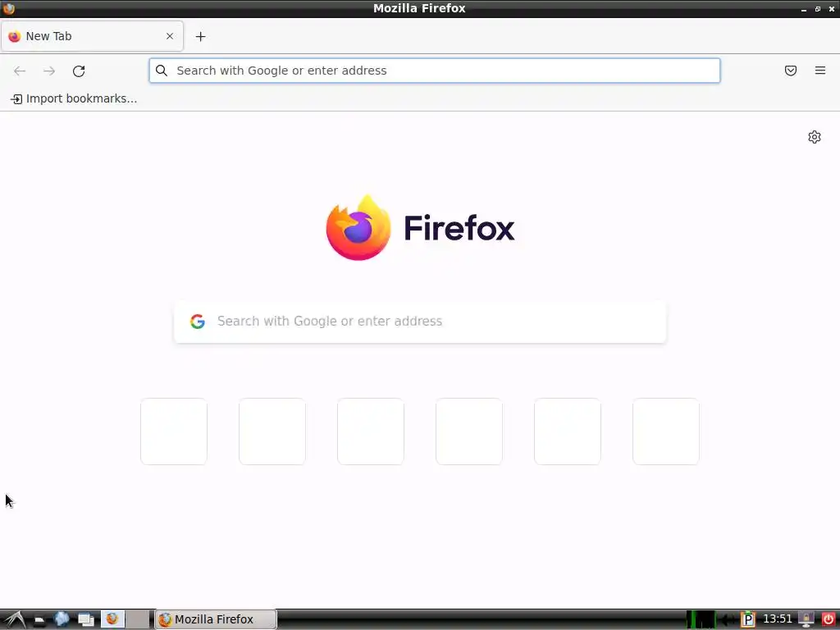Open the file manager taskbar launcher
This screenshot has width=840, height=630.
pyautogui.click(x=39, y=620)
